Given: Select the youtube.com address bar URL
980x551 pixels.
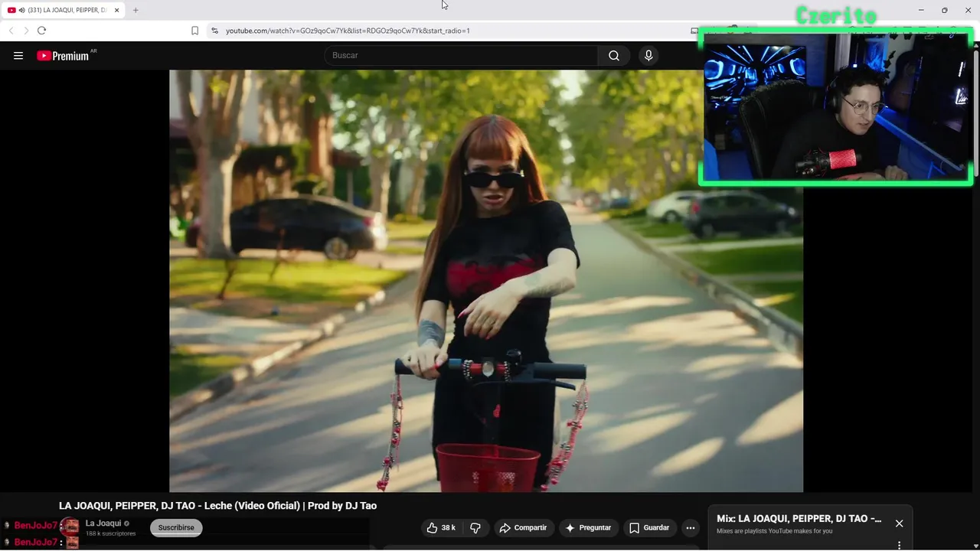Looking at the screenshot, I should (x=348, y=31).
